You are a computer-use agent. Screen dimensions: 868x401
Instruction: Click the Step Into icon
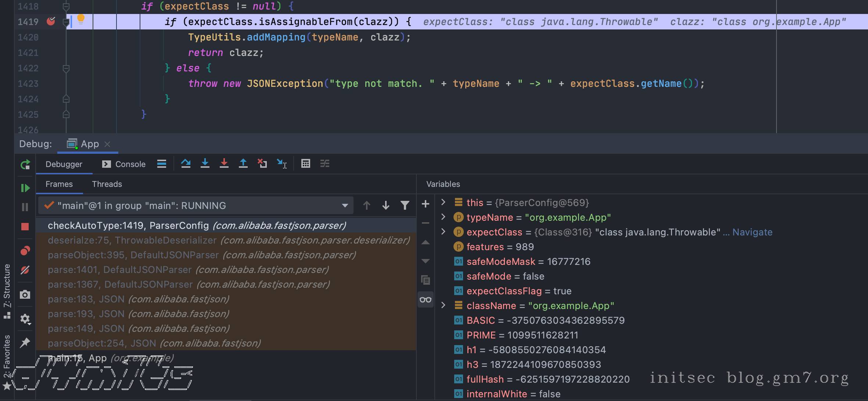[205, 164]
